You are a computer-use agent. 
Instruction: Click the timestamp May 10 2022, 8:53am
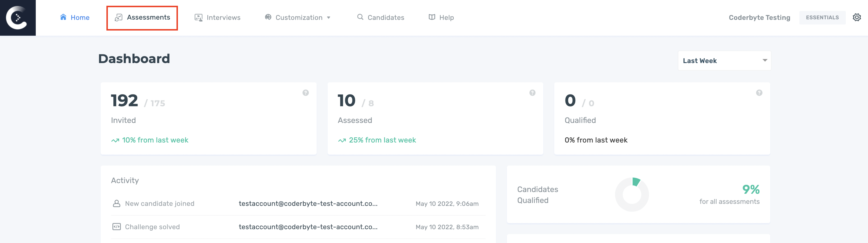[447, 227]
